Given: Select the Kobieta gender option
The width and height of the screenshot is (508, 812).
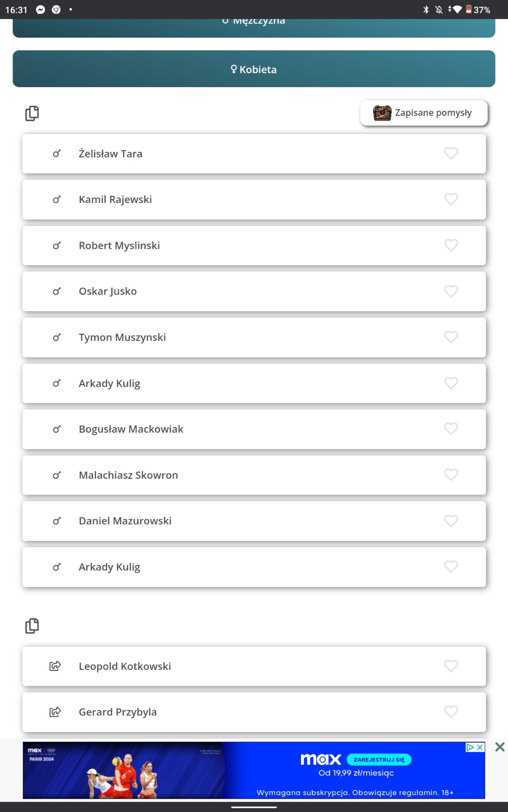Looking at the screenshot, I should [x=254, y=69].
